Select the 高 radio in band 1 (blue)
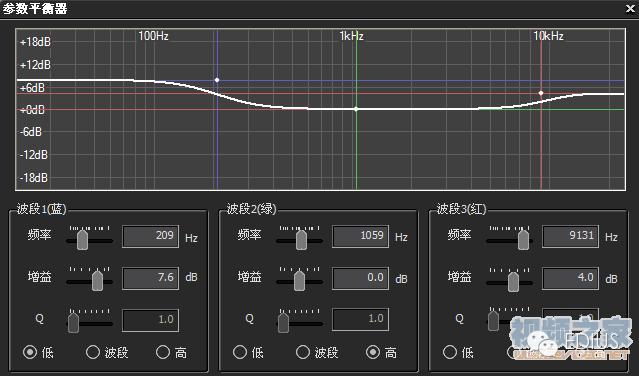 (163, 352)
